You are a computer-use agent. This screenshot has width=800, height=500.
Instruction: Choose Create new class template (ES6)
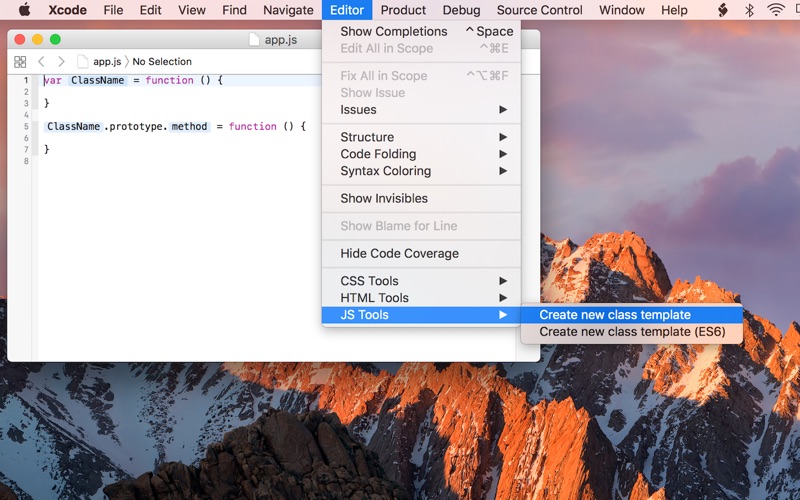(x=632, y=332)
